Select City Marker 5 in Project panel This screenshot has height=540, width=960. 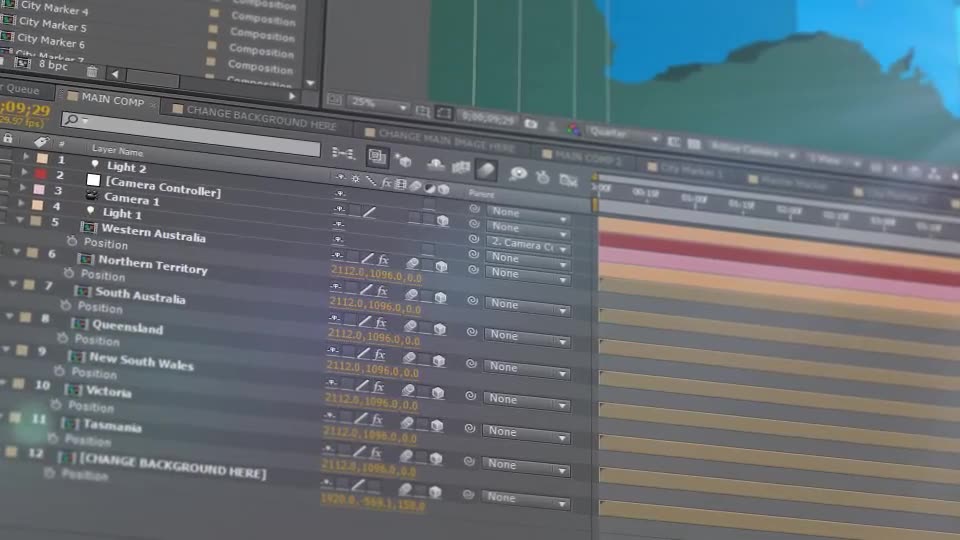pyautogui.click(x=53, y=24)
